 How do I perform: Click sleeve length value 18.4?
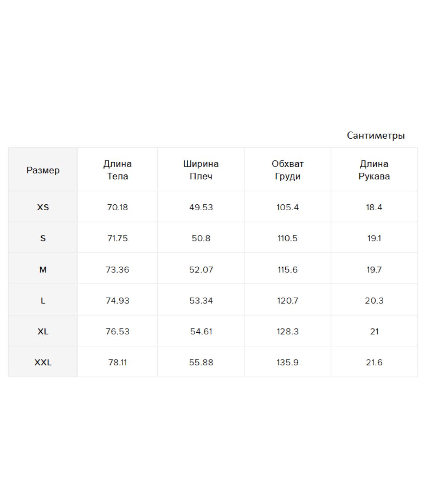coord(374,207)
